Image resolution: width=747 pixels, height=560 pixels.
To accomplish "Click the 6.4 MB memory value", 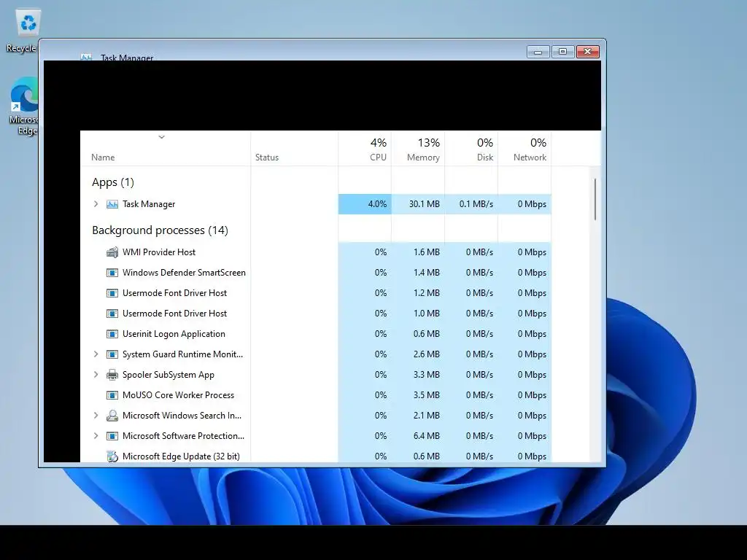I will coord(426,436).
